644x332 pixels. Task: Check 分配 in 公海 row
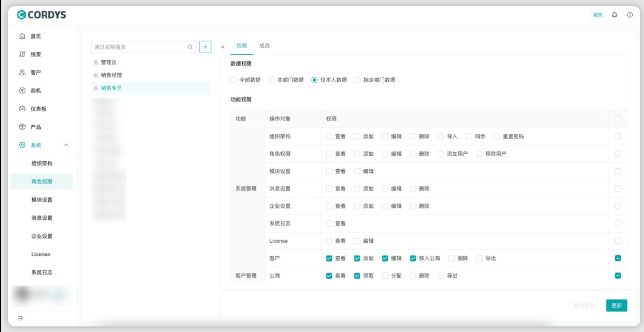(x=385, y=276)
